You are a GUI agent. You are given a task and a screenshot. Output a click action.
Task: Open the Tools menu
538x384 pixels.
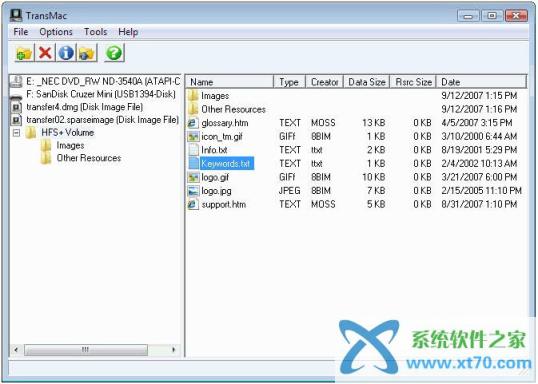[x=96, y=32]
